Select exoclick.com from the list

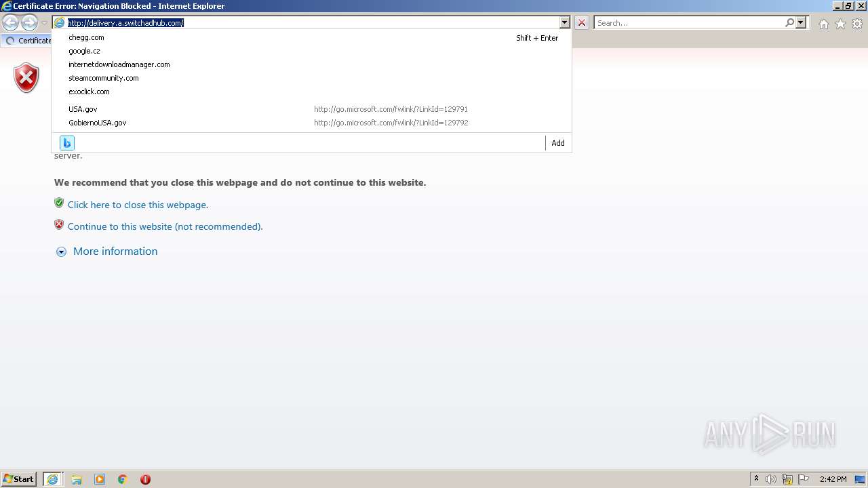click(312, 91)
